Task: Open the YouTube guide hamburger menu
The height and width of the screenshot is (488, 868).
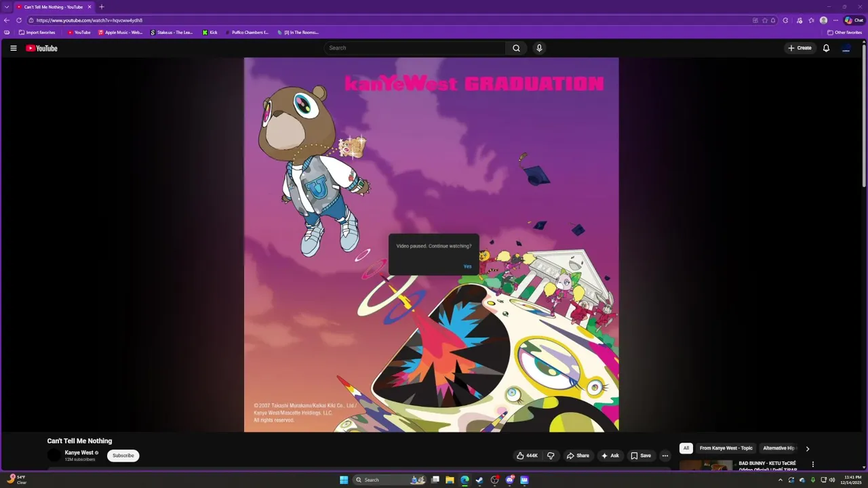Action: [x=13, y=48]
